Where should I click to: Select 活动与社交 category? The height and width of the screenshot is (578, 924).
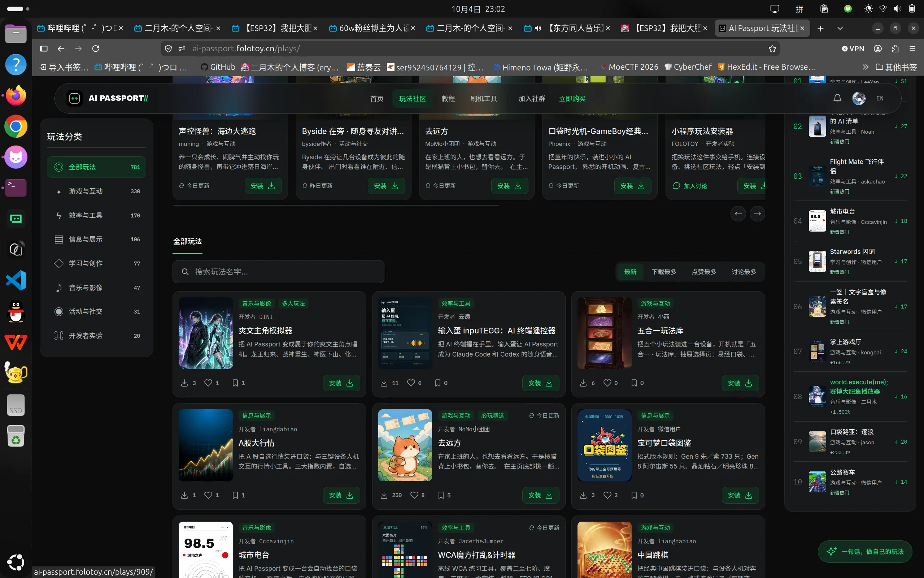[x=96, y=311]
